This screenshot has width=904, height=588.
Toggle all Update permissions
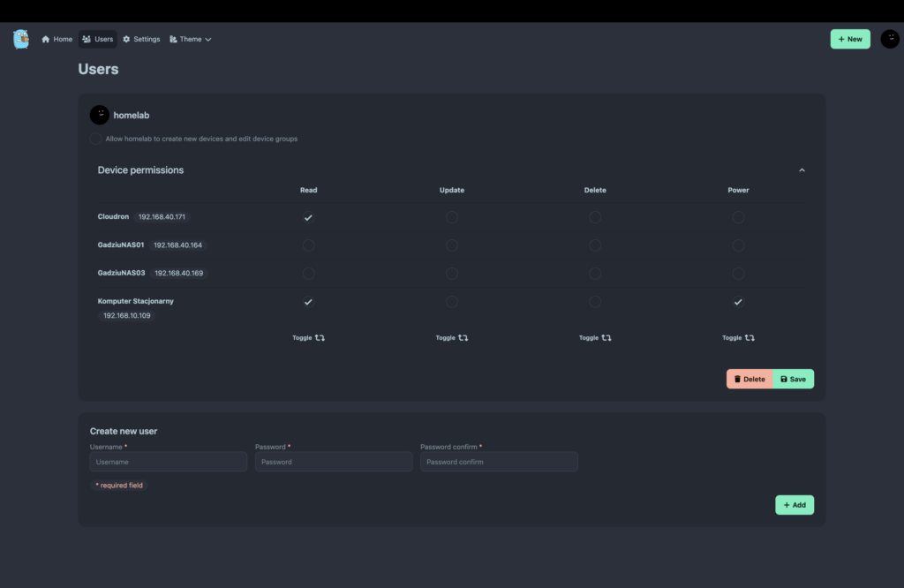pyautogui.click(x=451, y=337)
